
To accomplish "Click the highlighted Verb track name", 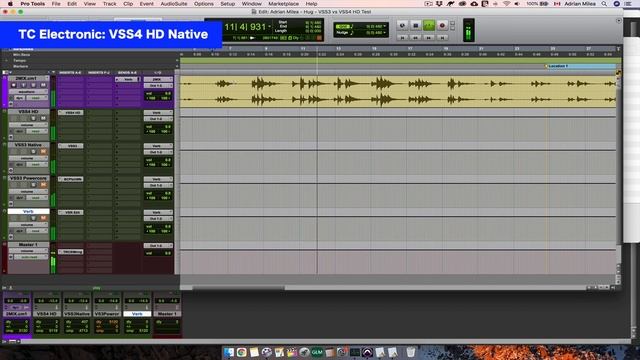I will 28,211.
